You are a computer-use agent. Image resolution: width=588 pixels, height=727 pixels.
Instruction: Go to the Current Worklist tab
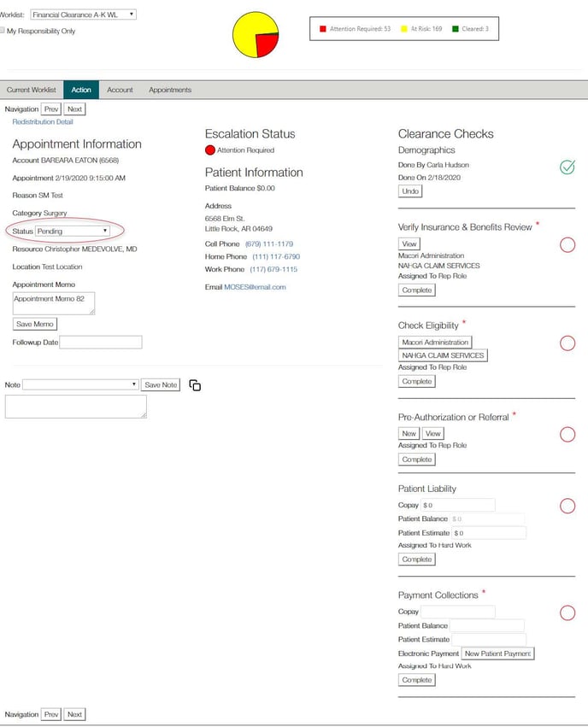[x=32, y=90]
